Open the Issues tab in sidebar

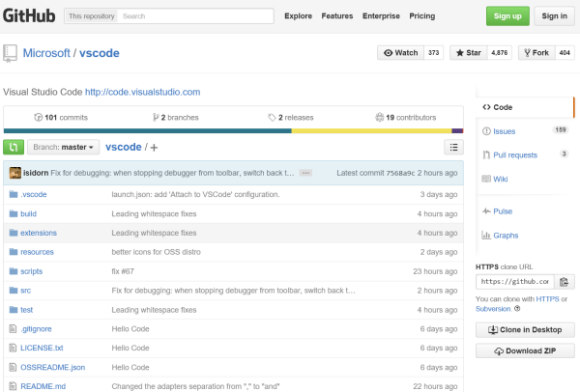pos(504,130)
